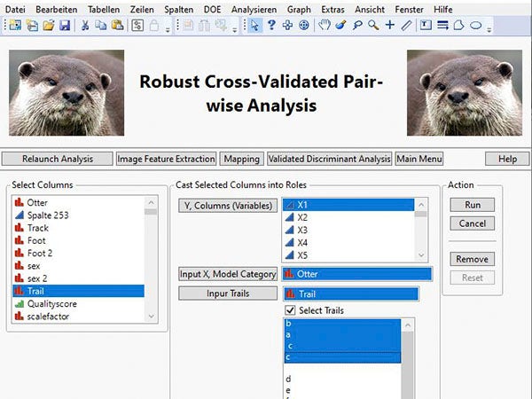Click the Image Feature Extraction button
Image resolution: width=532 pixels, height=399 pixels.
tap(166, 159)
